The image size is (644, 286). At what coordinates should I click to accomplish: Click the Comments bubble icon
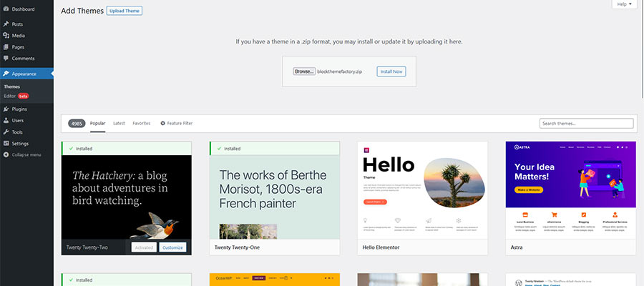point(6,59)
